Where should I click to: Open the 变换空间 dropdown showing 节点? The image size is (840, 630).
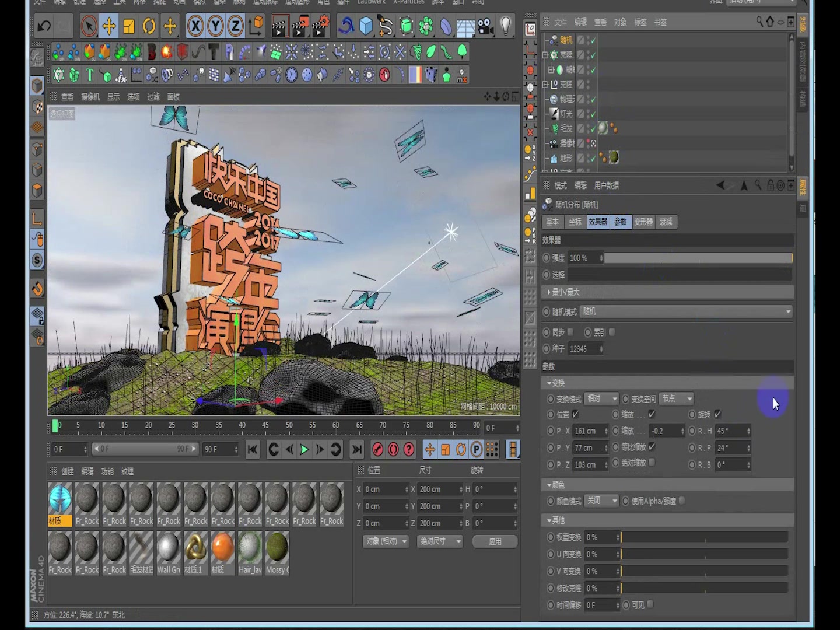[x=677, y=398]
